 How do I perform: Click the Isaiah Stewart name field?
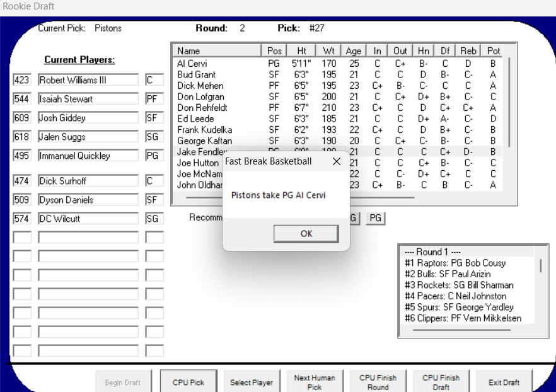pyautogui.click(x=88, y=99)
